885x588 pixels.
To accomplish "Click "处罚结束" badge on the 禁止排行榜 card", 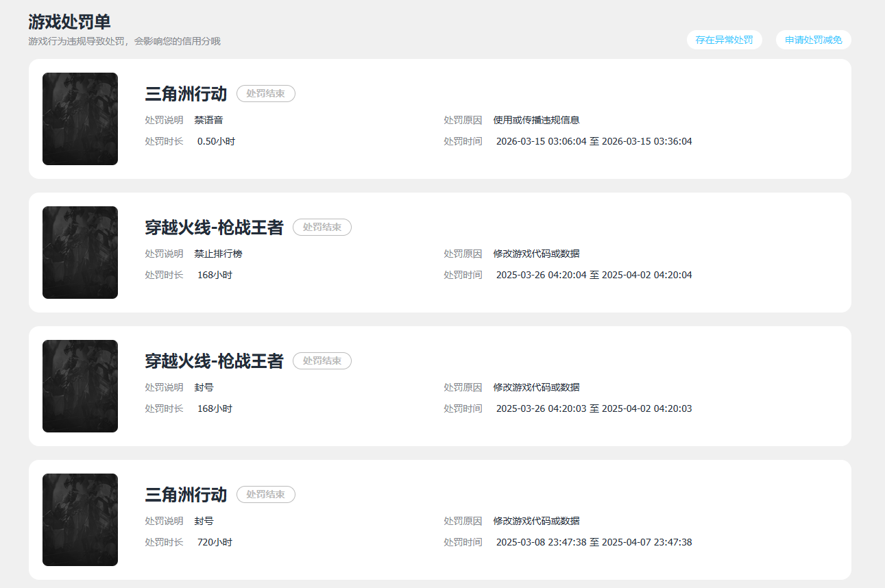I will pyautogui.click(x=322, y=228).
